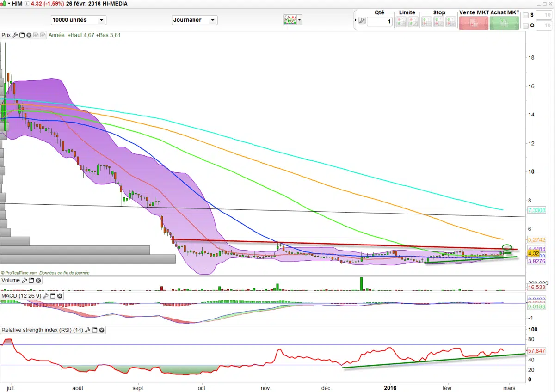Click the MACD value 0,0188
Viewport: 555px width, 392px height.
click(x=537, y=306)
